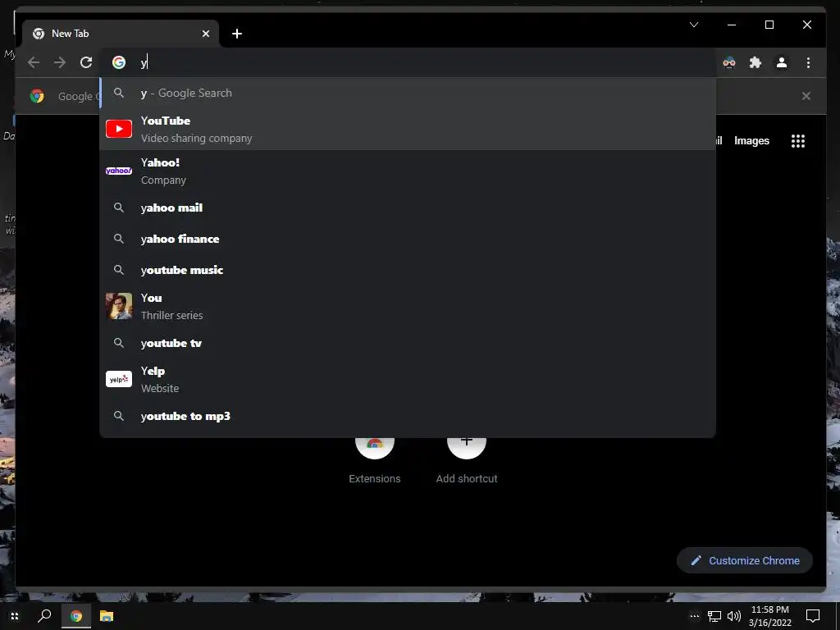Open File Explorer from the taskbar
This screenshot has width=840, height=630.
107,616
